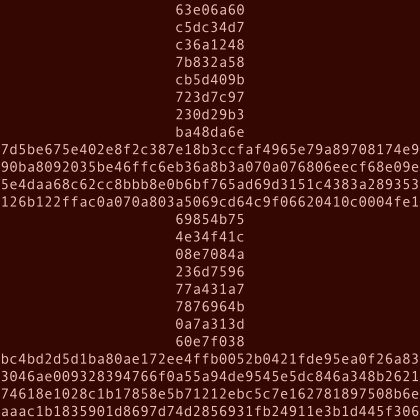Select the ba48da6e line
420x420 pixels.
click(x=210, y=132)
